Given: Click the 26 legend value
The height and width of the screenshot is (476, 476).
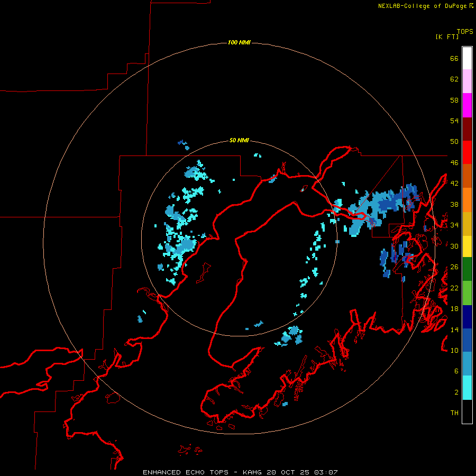Looking at the screenshot, I should (454, 267).
